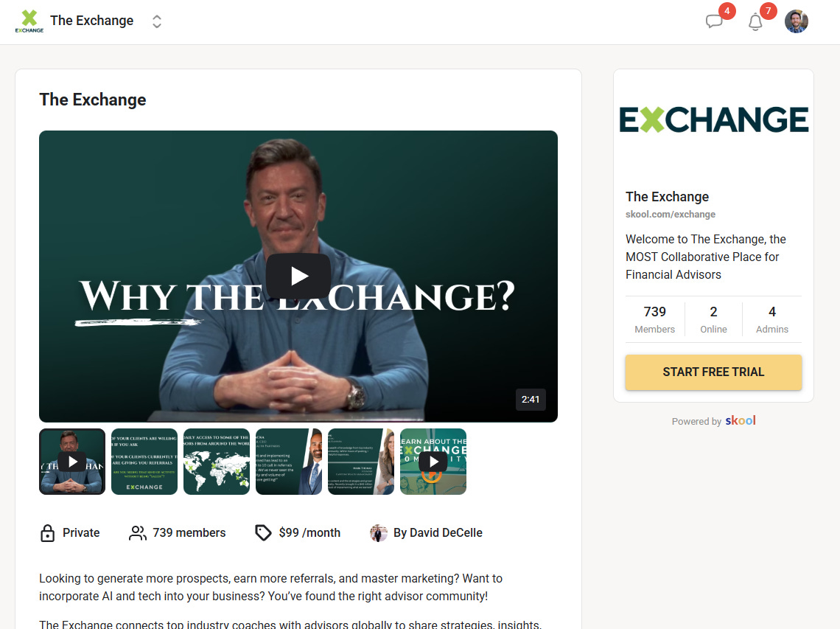The height and width of the screenshot is (629, 840).
Task: Click the Powered by skool logo
Action: 741,420
